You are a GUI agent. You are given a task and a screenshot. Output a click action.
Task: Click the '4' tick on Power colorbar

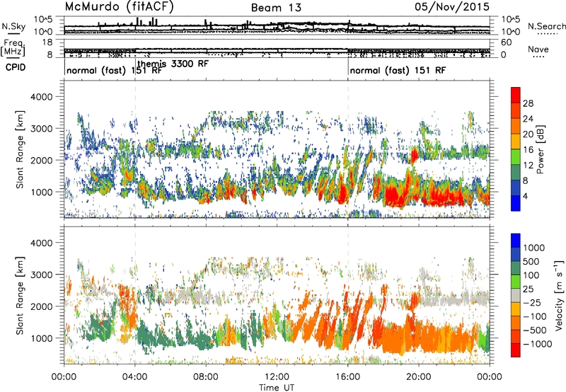point(526,197)
